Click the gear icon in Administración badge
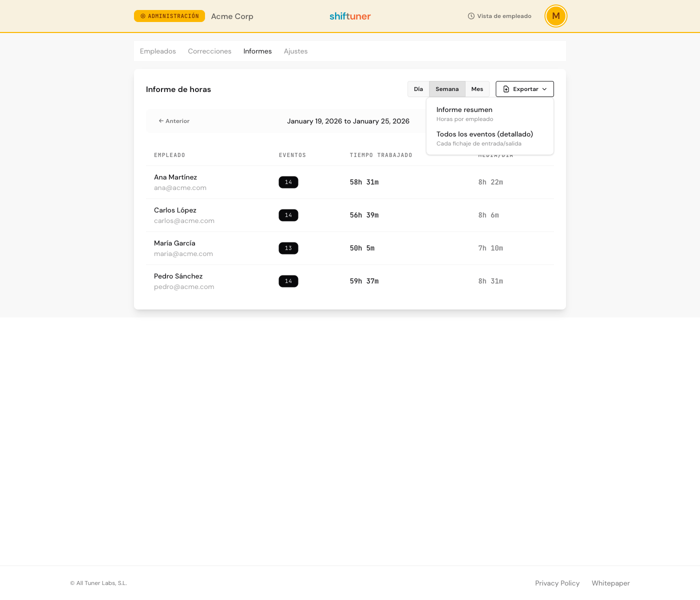The height and width of the screenshot is (600, 700). pos(143,16)
